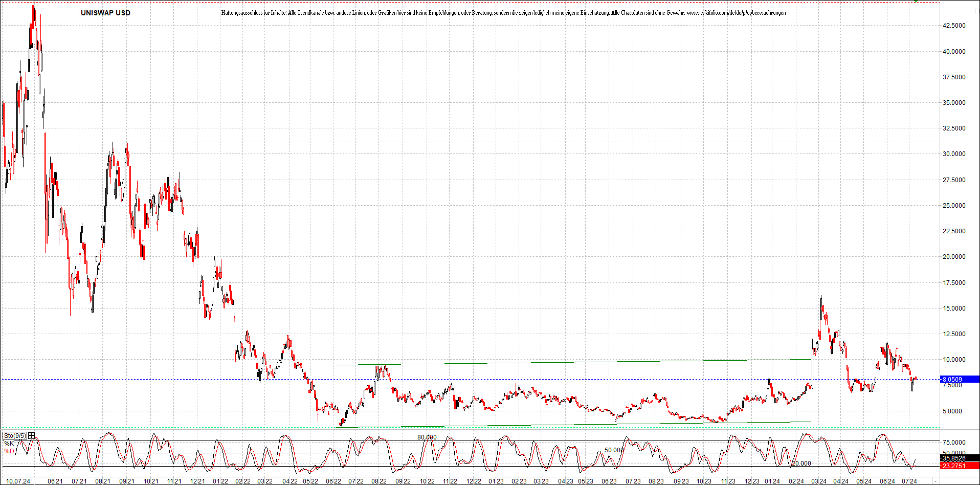The height and width of the screenshot is (485, 980).
Task: Expand the stochastic indicator panel plus icon
Action: pyautogui.click(x=32, y=436)
